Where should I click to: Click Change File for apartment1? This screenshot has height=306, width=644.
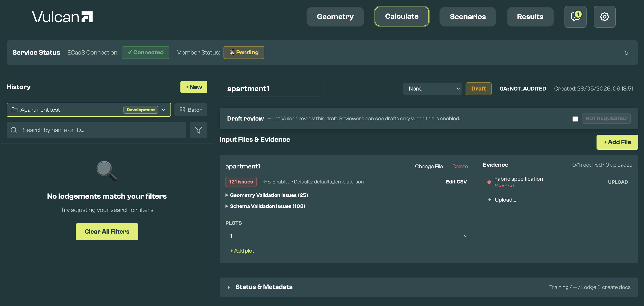pyautogui.click(x=429, y=166)
